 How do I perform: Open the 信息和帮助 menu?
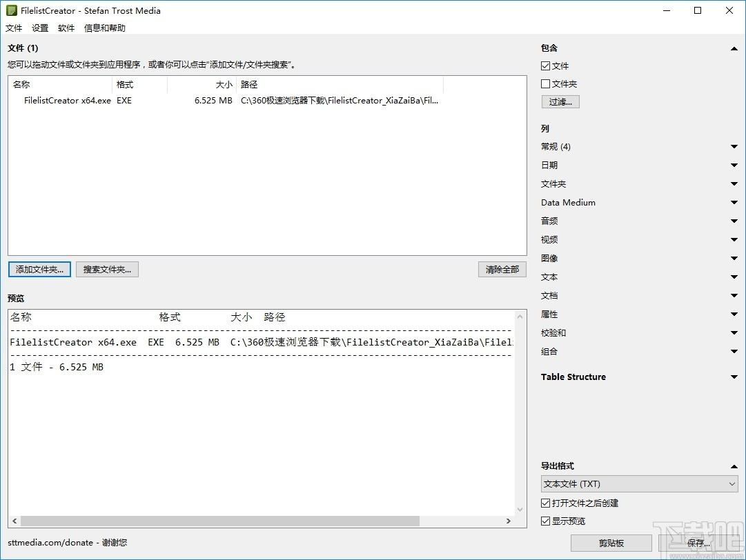105,28
